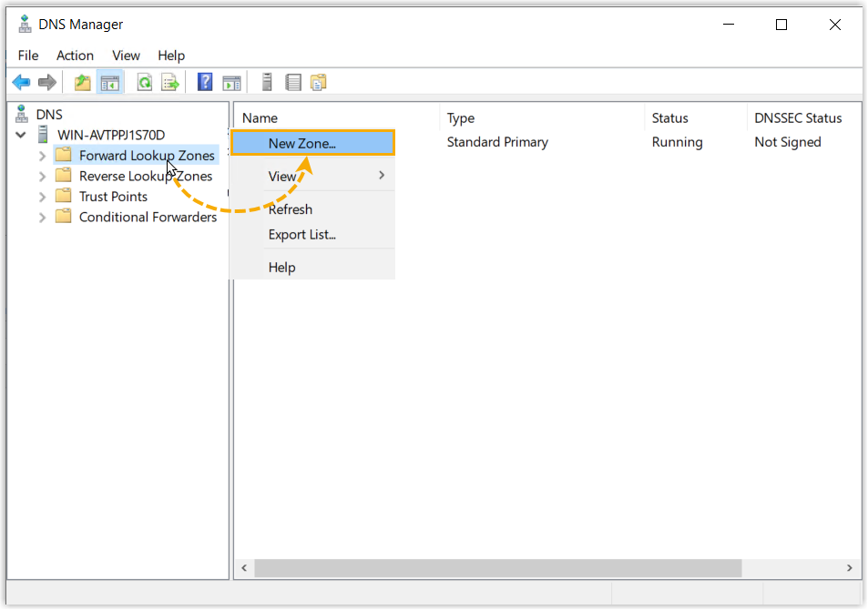868x610 pixels.
Task: Click the Refresh toolbar icon
Action: coord(144,83)
